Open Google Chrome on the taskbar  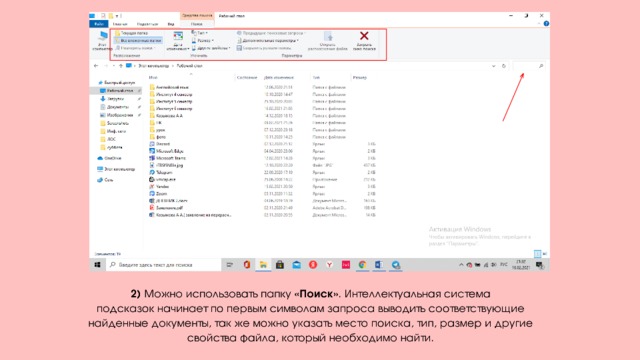(x=362, y=265)
